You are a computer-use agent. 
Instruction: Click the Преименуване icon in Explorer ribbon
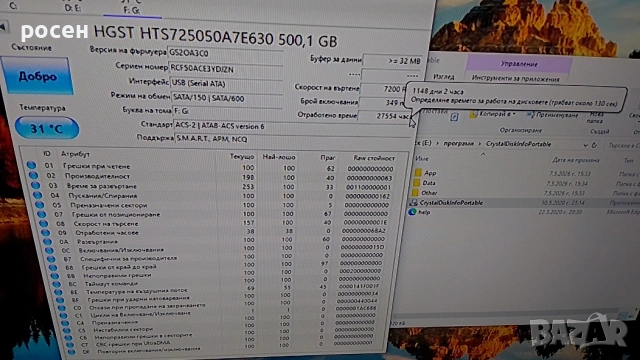(530, 115)
